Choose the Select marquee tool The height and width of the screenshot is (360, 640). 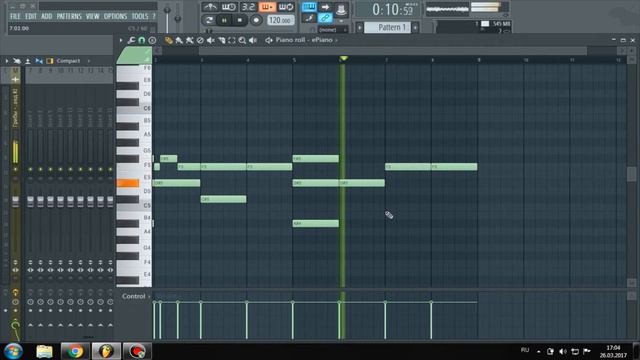232,40
